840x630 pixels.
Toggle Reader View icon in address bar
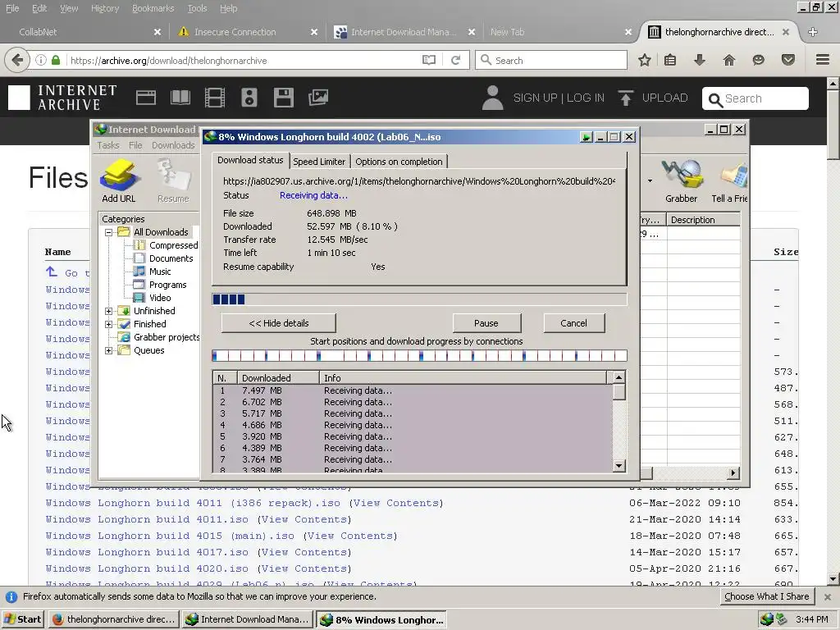click(x=428, y=60)
